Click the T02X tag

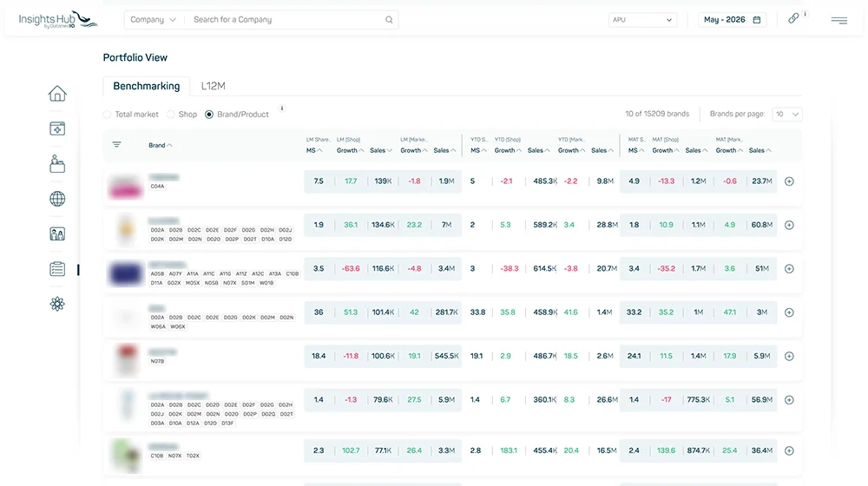193,456
